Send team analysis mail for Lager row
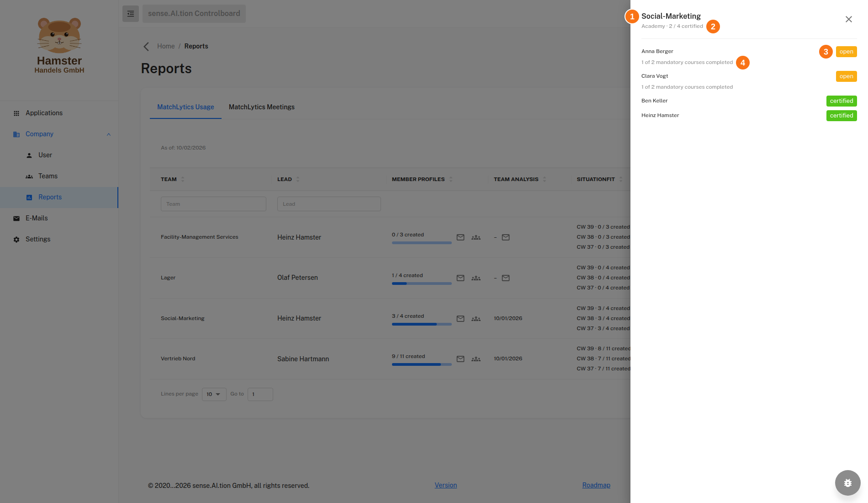The width and height of the screenshot is (868, 503). point(506,278)
